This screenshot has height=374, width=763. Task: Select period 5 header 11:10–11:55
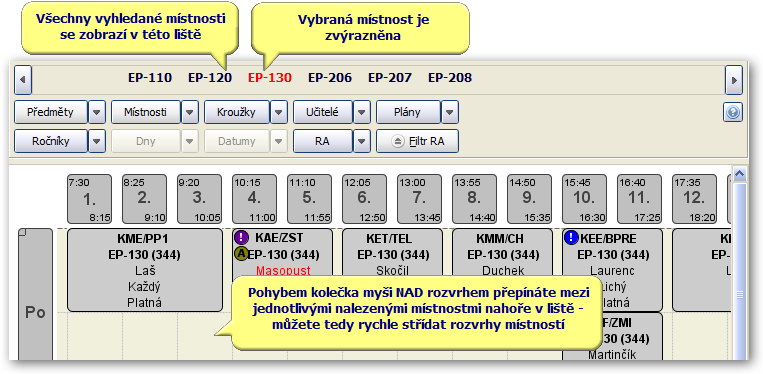click(x=309, y=199)
